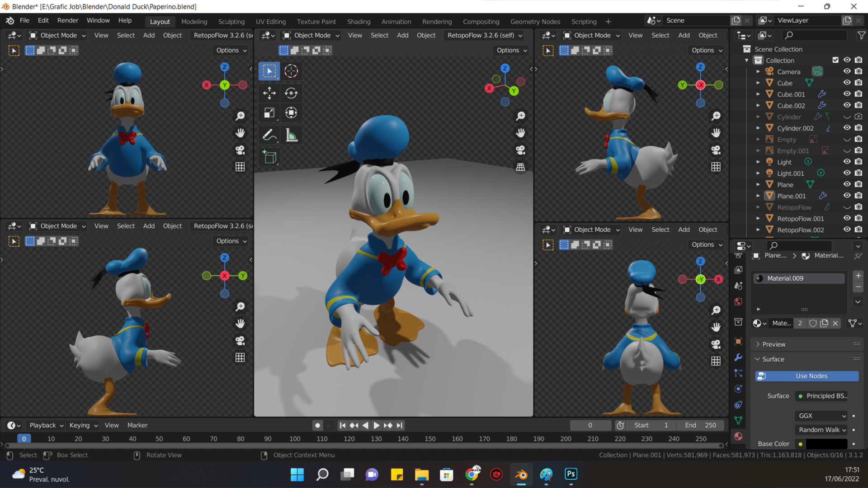Screen dimensions: 868x488
Task: Expand Light.001 tree item
Action: point(758,173)
